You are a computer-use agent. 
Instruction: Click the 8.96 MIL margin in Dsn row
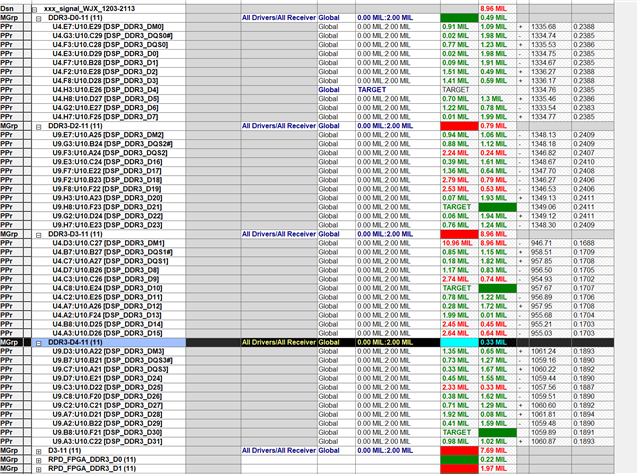(x=493, y=9)
